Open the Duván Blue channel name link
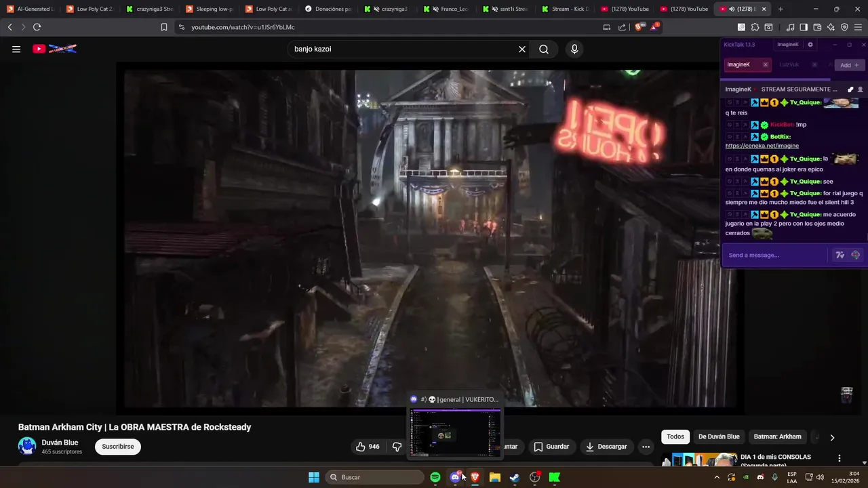 point(60,443)
